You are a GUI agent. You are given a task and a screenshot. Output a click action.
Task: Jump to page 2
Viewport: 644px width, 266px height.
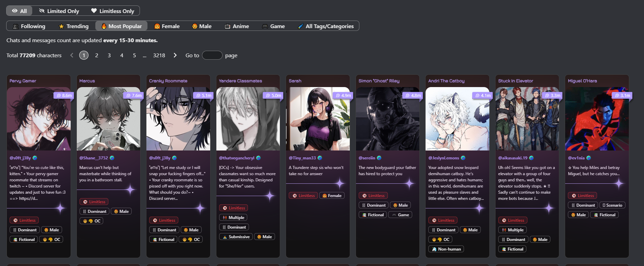pyautogui.click(x=97, y=55)
